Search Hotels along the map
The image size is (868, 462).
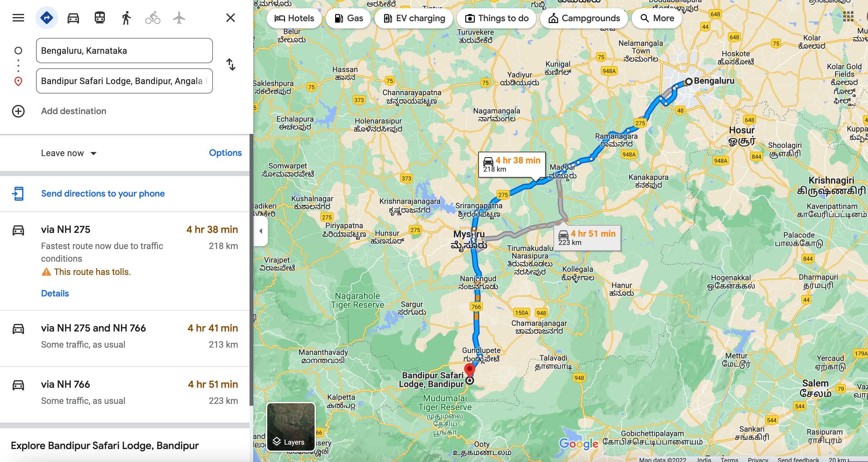(294, 18)
